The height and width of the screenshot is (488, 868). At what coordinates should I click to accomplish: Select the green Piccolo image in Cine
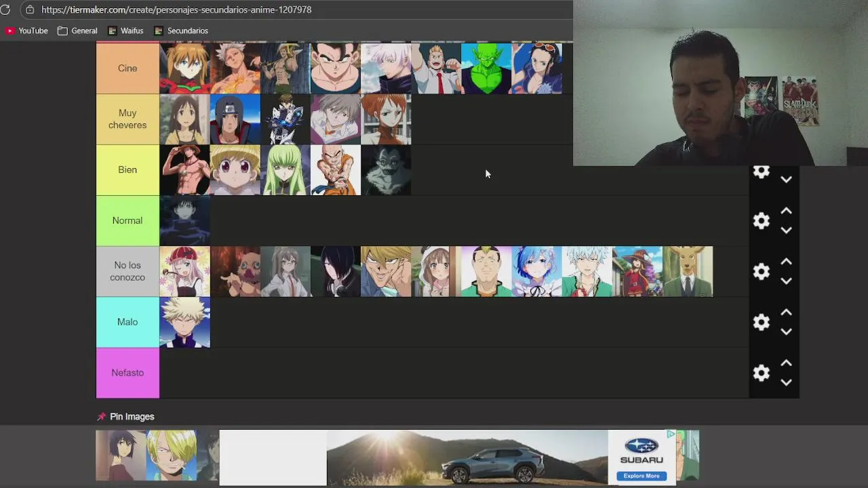[x=486, y=68]
